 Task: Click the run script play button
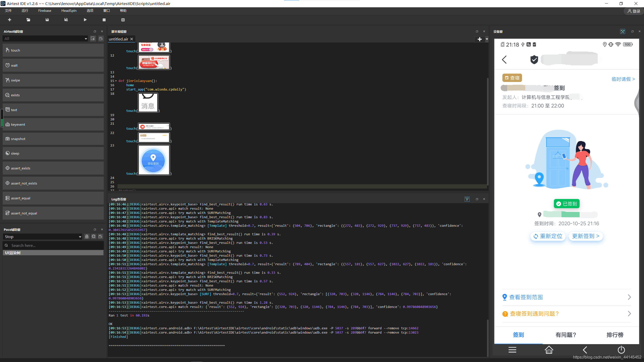[85, 19]
